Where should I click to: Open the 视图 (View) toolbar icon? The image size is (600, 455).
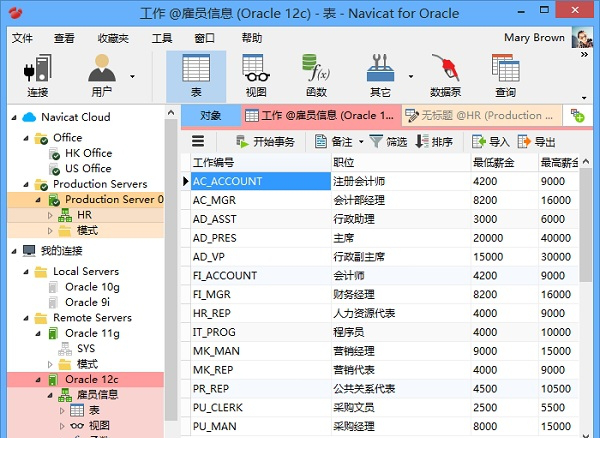coord(256,76)
